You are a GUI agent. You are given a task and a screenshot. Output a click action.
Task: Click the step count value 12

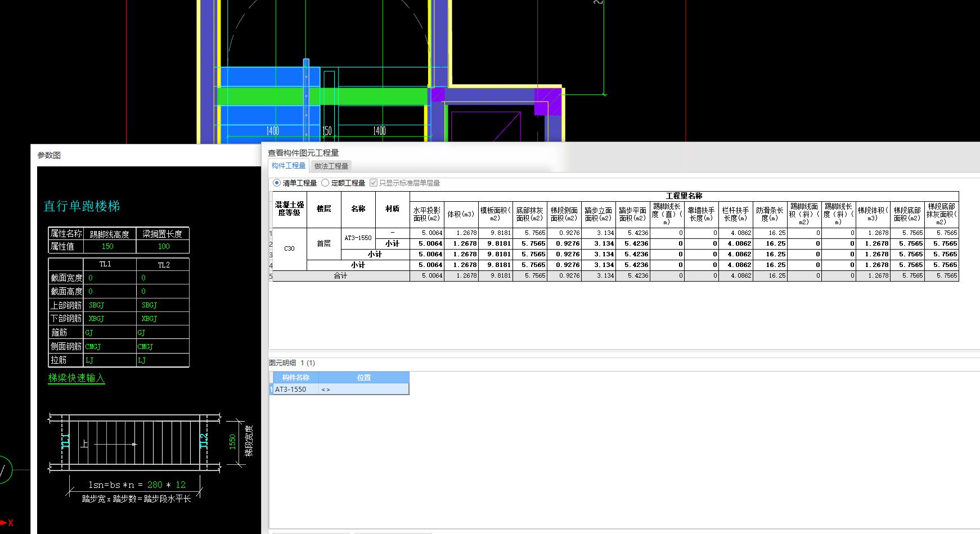click(x=181, y=485)
